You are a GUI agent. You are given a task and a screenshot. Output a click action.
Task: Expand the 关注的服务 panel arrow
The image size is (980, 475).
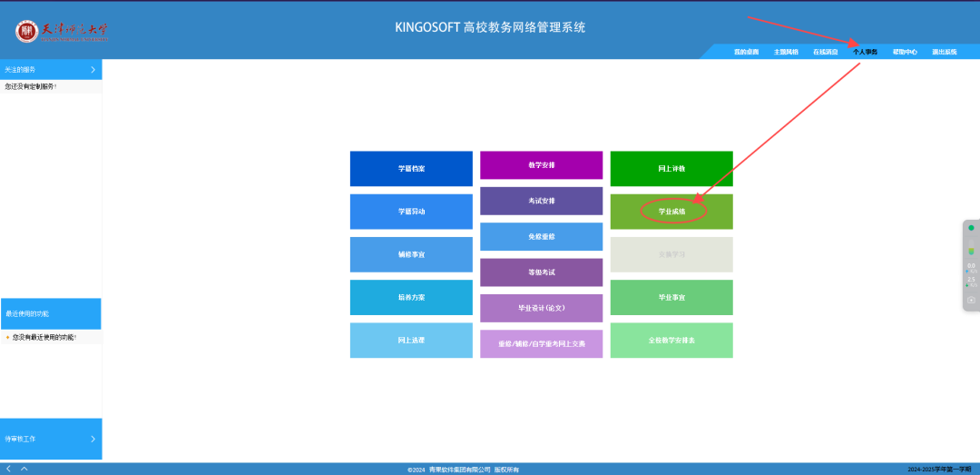point(93,69)
